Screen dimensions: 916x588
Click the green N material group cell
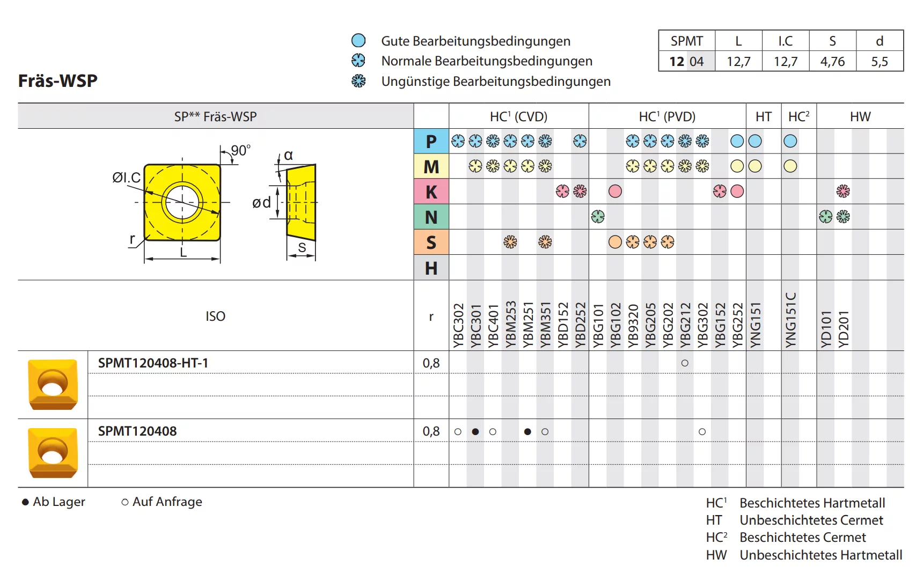tap(431, 217)
